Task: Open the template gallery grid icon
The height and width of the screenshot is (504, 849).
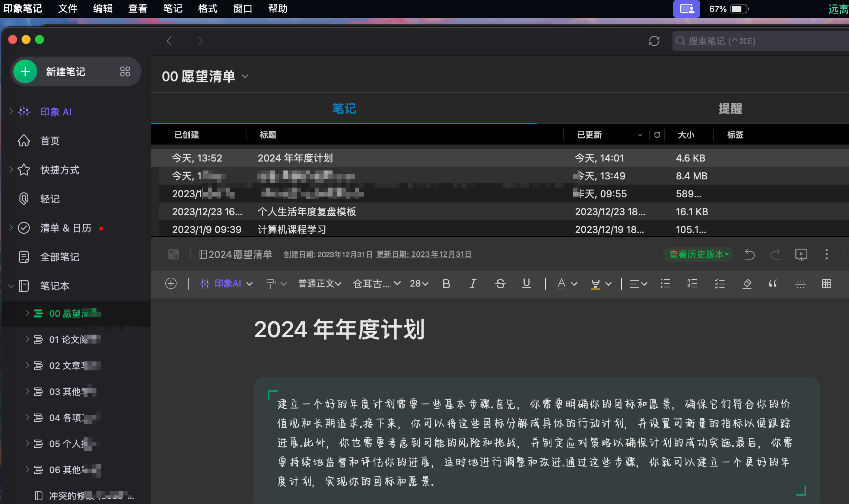Action: pyautogui.click(x=125, y=71)
